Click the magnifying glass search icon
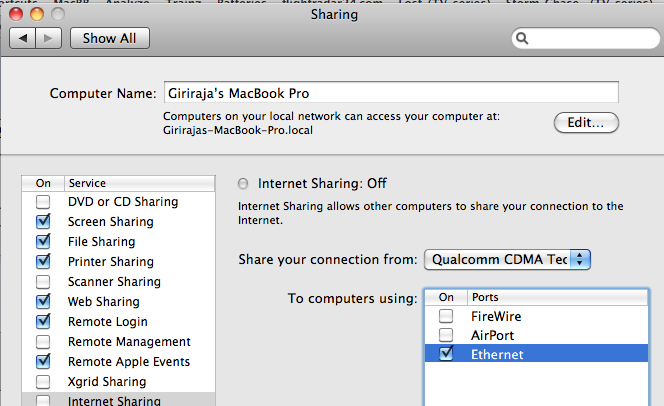The width and height of the screenshot is (664, 406). (522, 39)
